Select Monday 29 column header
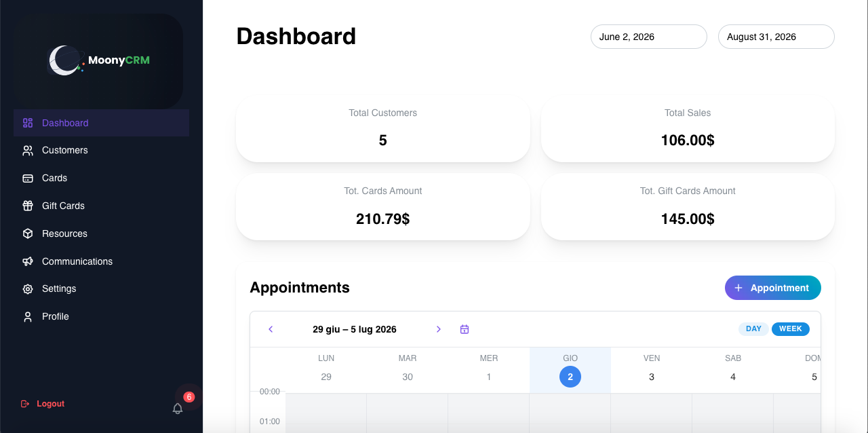868x433 pixels. [326, 370]
